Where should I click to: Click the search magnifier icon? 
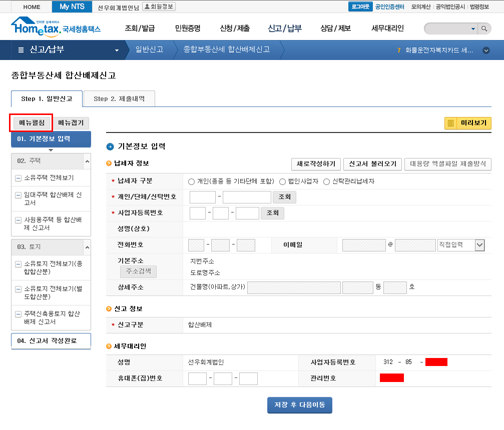coord(484,29)
